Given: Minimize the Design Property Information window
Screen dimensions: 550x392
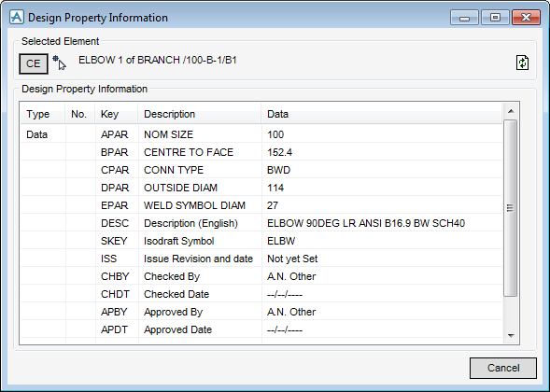Looking at the screenshot, I should [464, 18].
